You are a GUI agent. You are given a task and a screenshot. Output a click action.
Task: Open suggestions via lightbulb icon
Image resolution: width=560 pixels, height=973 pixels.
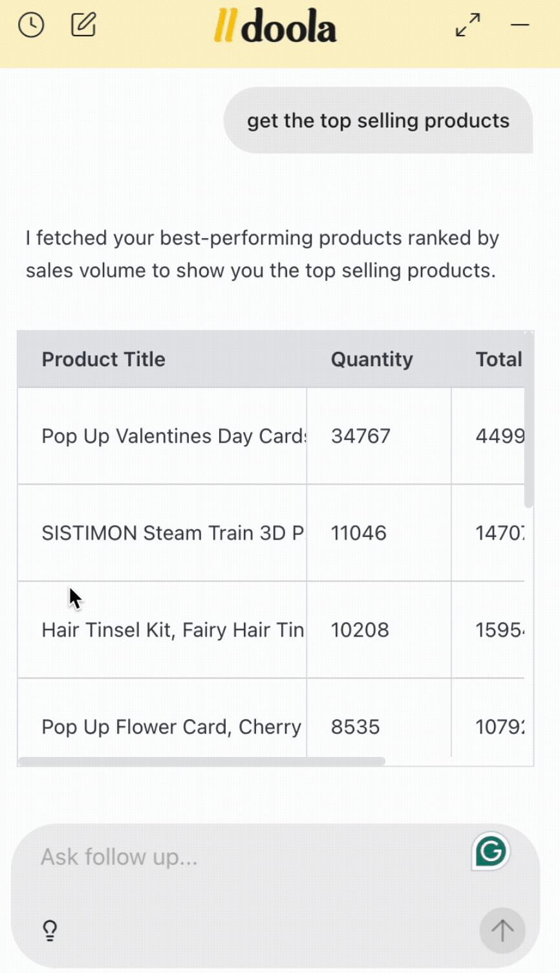pyautogui.click(x=50, y=930)
